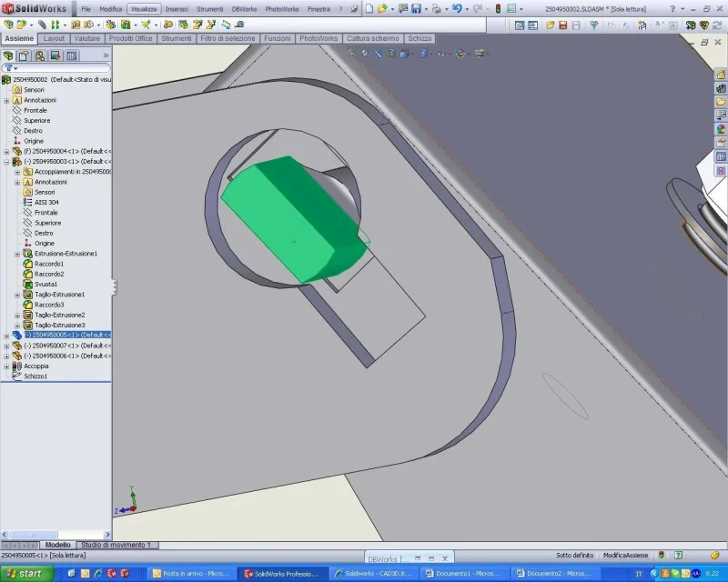Select Schizzo1 in the feature tree

click(35, 376)
